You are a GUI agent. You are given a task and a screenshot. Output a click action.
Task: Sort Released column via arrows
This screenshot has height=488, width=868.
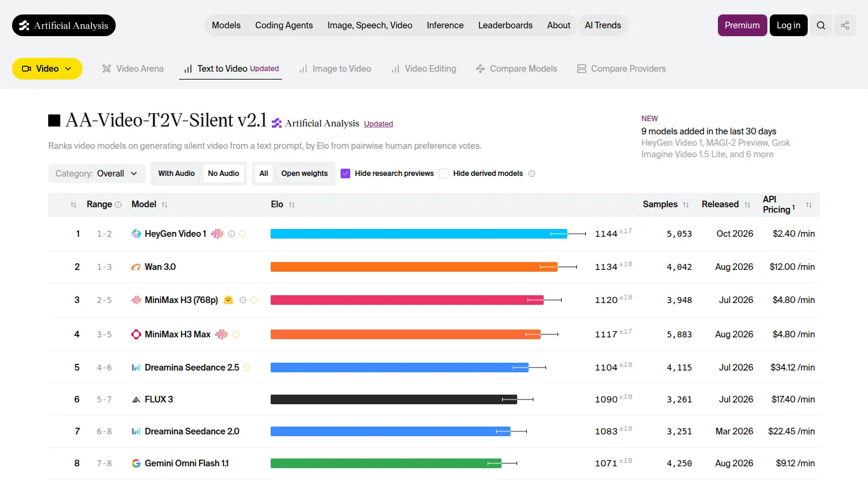coord(747,205)
